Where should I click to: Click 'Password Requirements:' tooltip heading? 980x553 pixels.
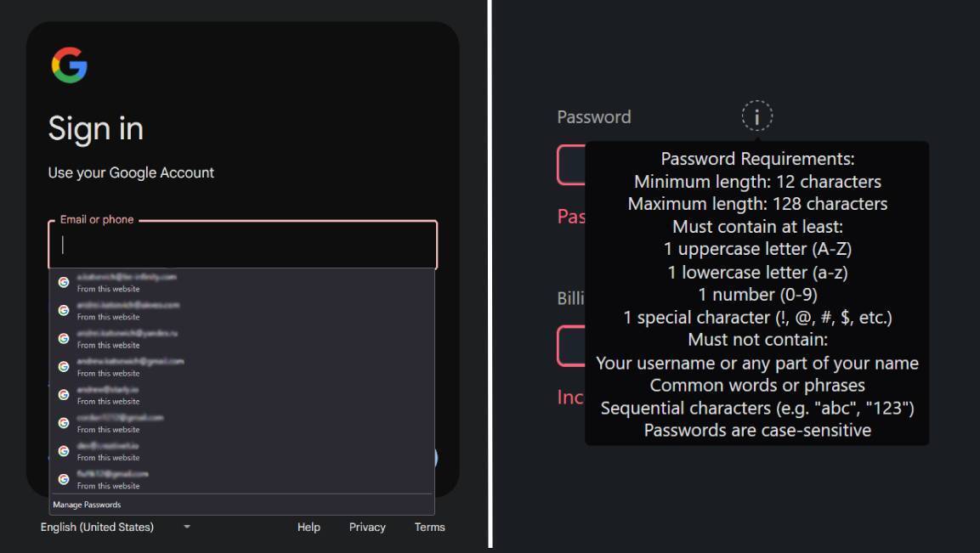(757, 159)
